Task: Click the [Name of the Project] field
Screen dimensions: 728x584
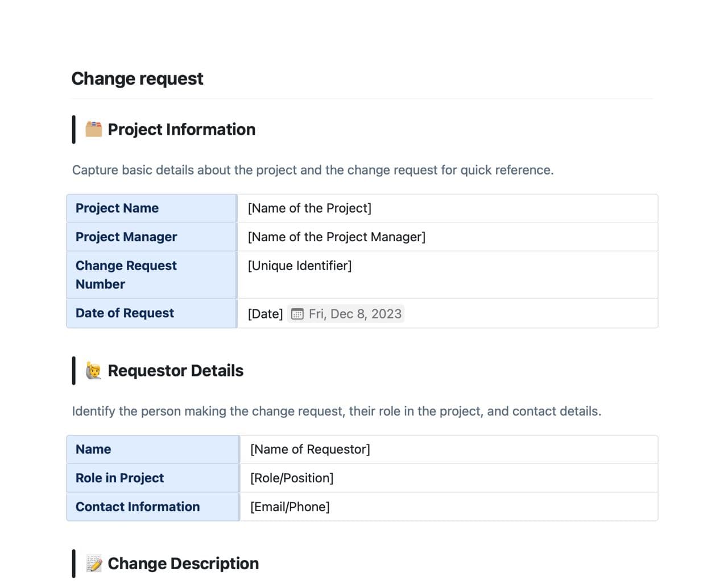Action: (309, 208)
